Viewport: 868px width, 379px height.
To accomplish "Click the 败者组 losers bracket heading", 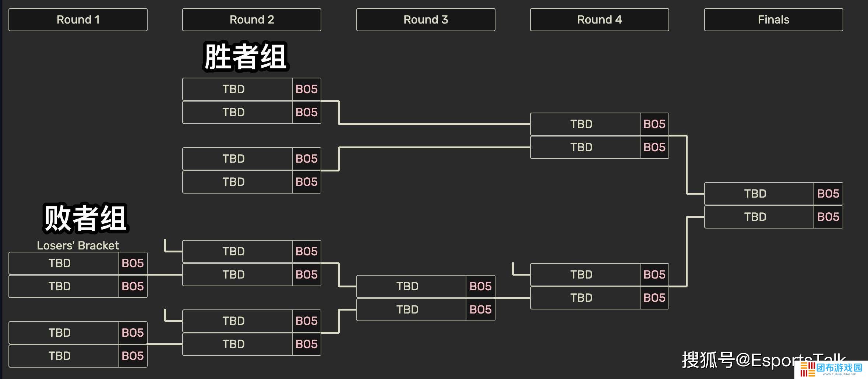I will 85,218.
